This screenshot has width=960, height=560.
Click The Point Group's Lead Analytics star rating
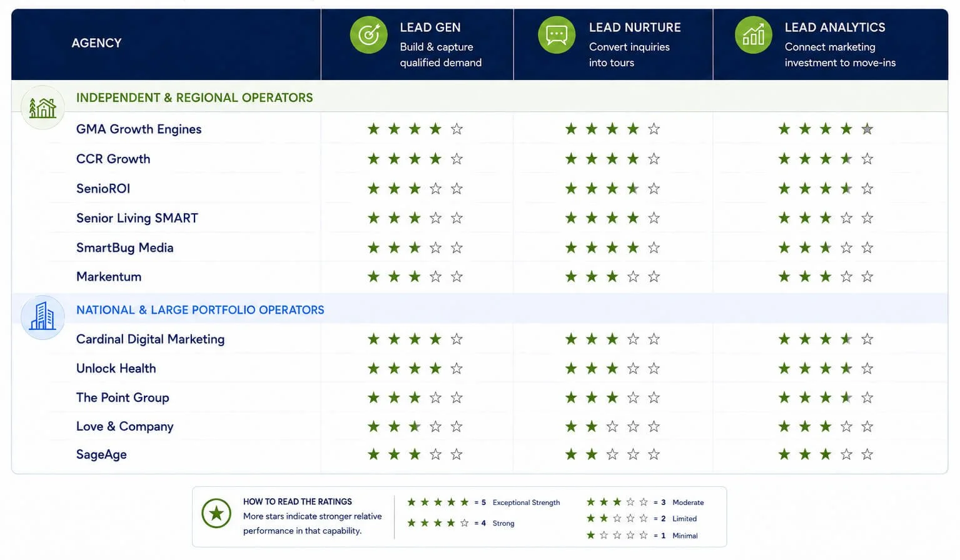[x=826, y=397]
